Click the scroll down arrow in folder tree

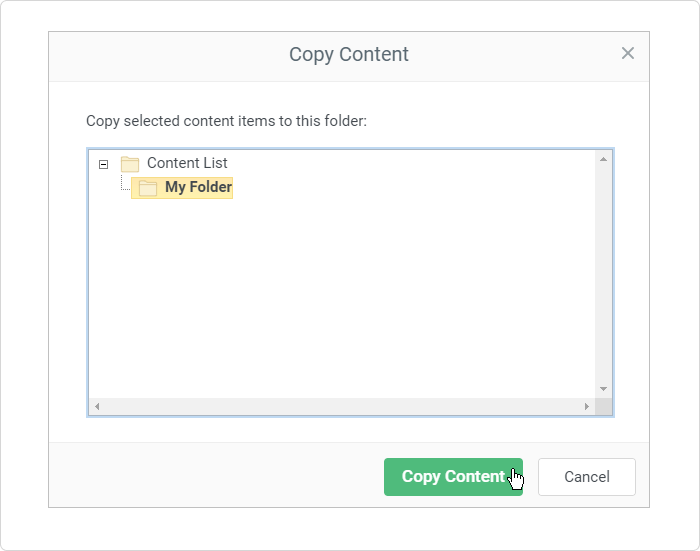603,389
